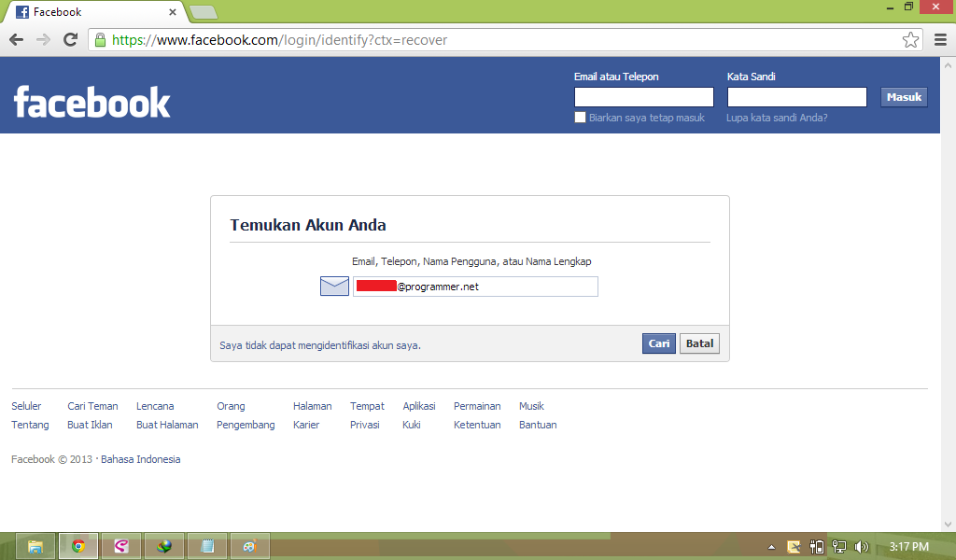The image size is (956, 560).
Task: Click the Back navigation arrow
Action: pyautogui.click(x=15, y=40)
